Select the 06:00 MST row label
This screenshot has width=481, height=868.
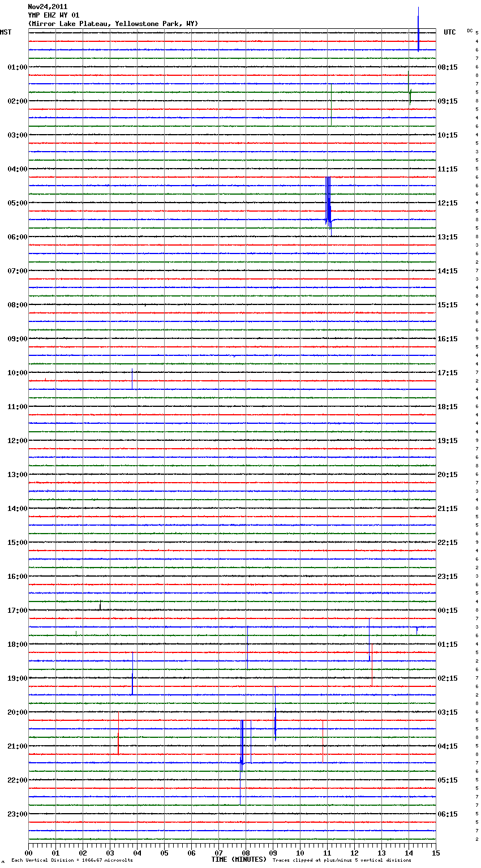(18, 237)
